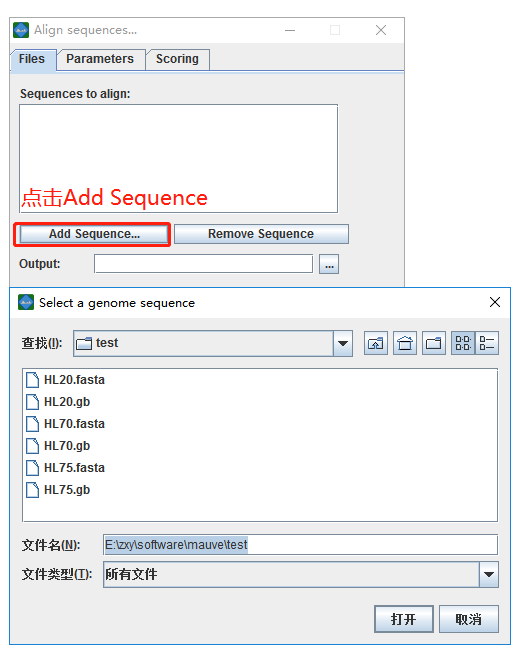Open the Scoring tab
This screenshot has width=523, height=650.
point(177,59)
